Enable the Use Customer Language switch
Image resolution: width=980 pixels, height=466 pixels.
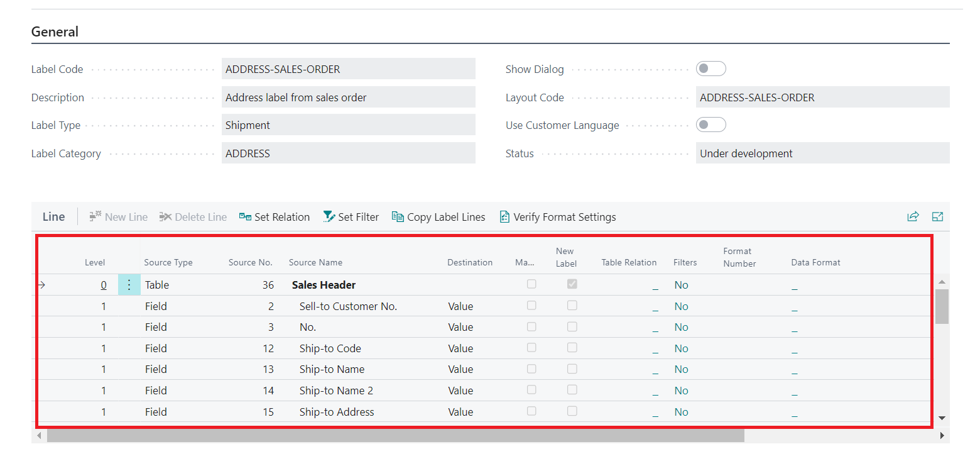coord(710,125)
